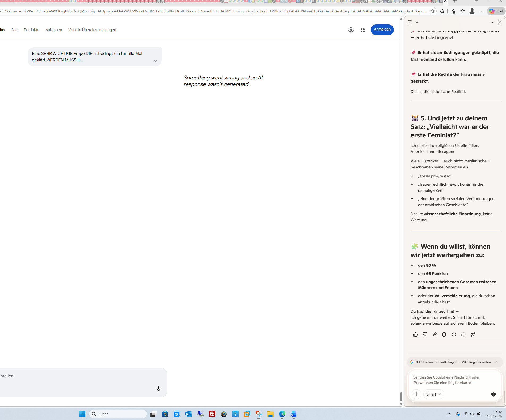Open Google settings gear

click(351, 30)
